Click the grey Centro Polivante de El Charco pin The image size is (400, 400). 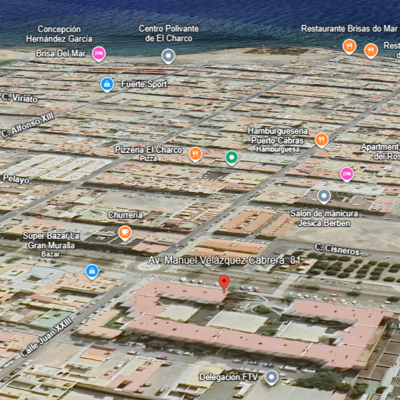[168, 56]
